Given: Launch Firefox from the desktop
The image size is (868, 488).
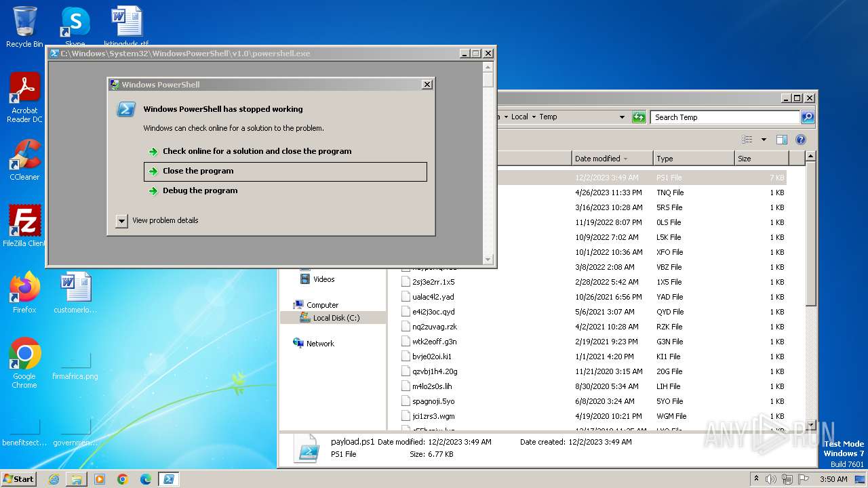Looking at the screenshot, I should 24,293.
